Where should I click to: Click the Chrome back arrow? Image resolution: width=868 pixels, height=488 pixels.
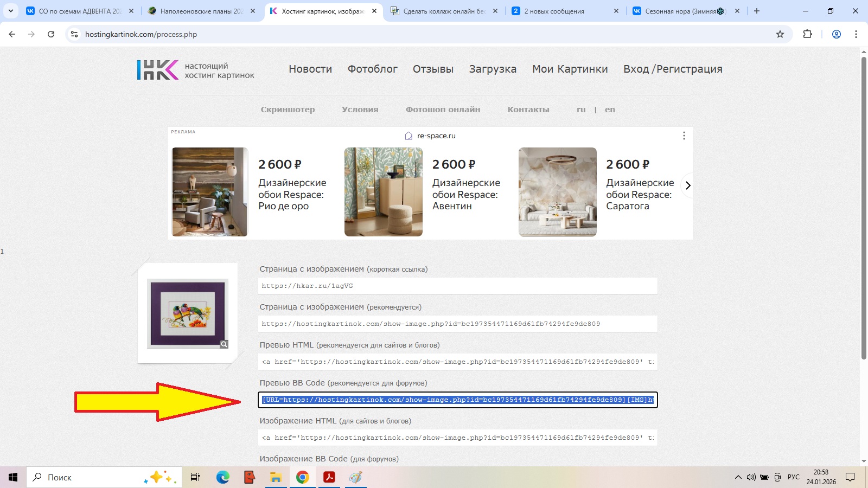(12, 34)
